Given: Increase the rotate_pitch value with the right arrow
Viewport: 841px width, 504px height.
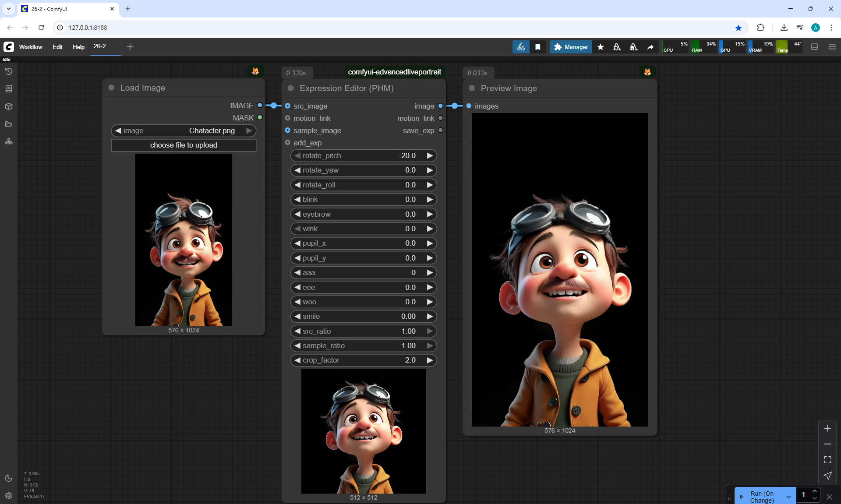Looking at the screenshot, I should 430,155.
